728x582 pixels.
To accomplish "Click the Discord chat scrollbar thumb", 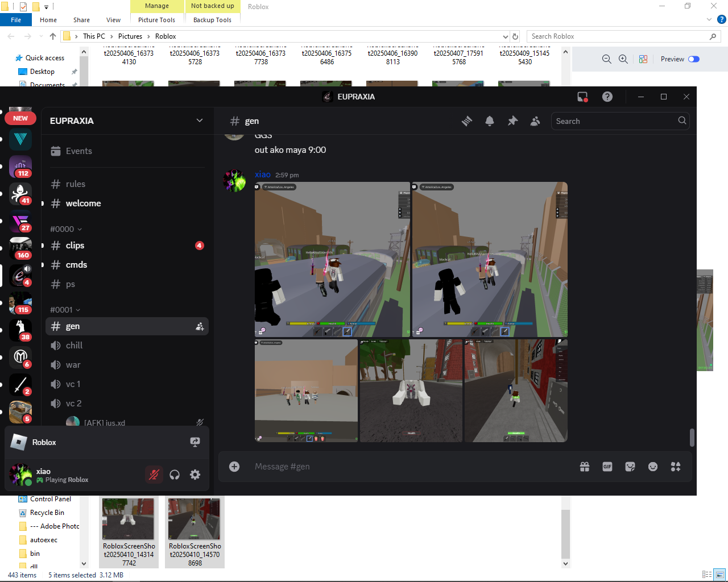I will click(692, 438).
